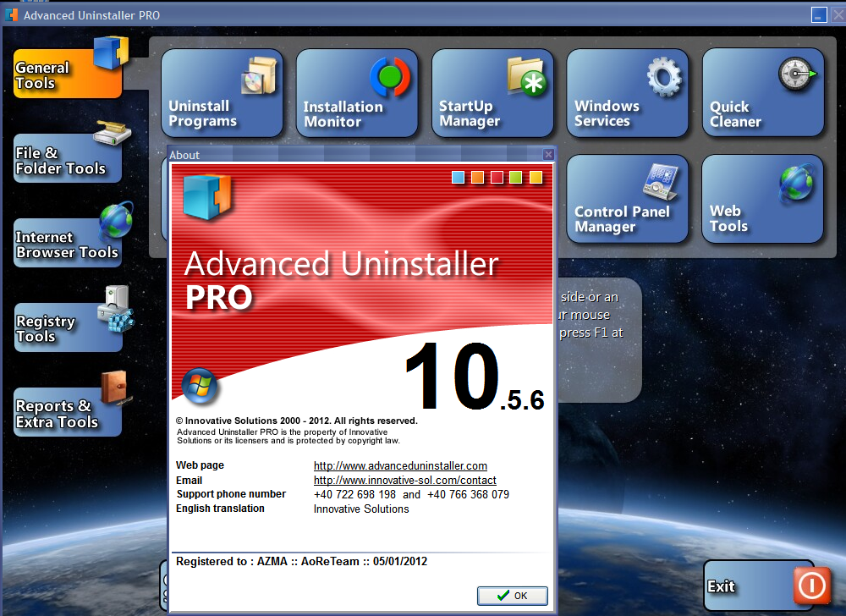Open Uninstall Programs tile
Image resolution: width=846 pixels, height=616 pixels.
pos(222,93)
